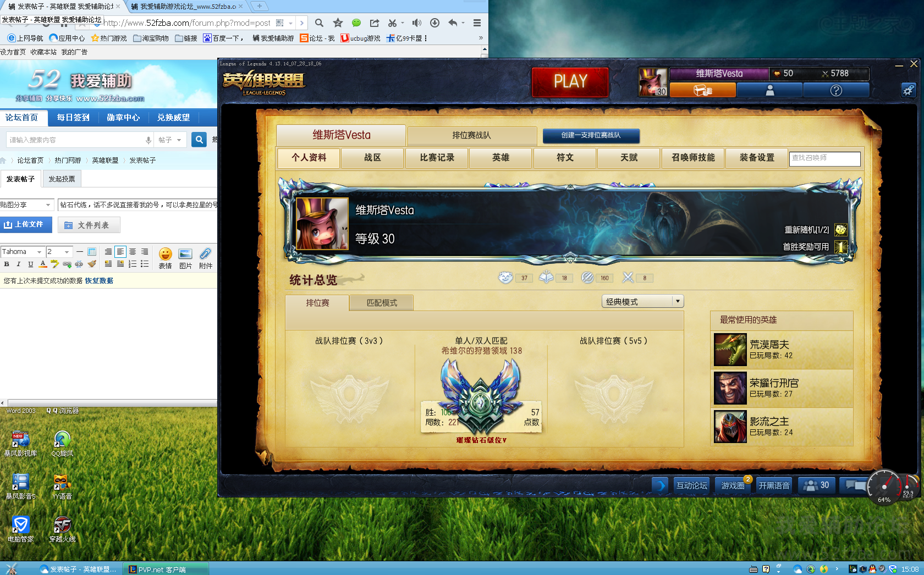The width and height of the screenshot is (924, 575).
Task: Click the blue arrow expand icon in footer
Action: pyautogui.click(x=660, y=485)
